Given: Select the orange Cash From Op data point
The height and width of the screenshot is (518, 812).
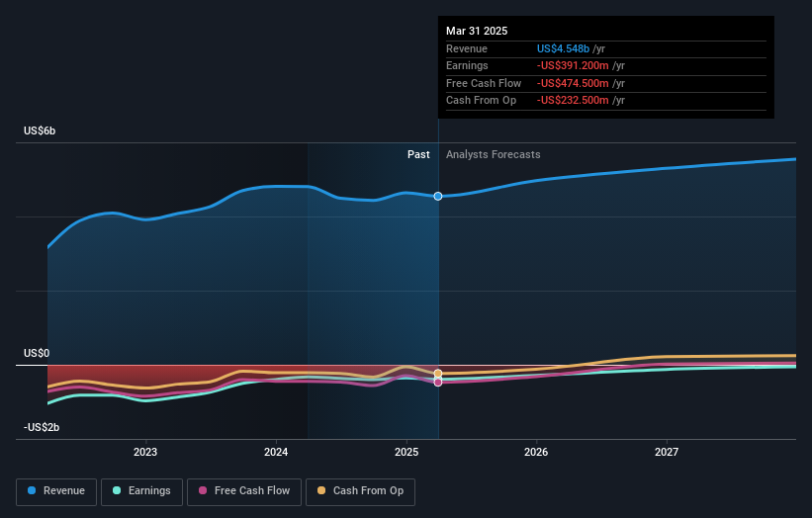Looking at the screenshot, I should pos(438,374).
